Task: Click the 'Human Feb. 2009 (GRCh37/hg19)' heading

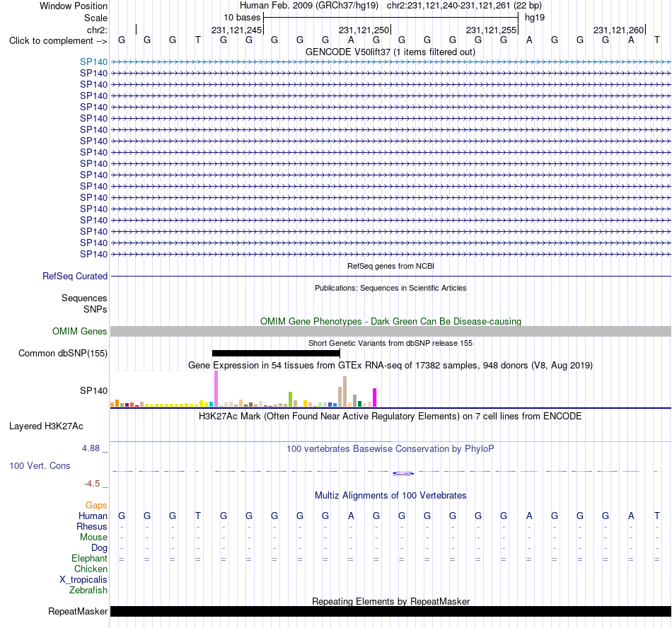Action: tap(309, 6)
